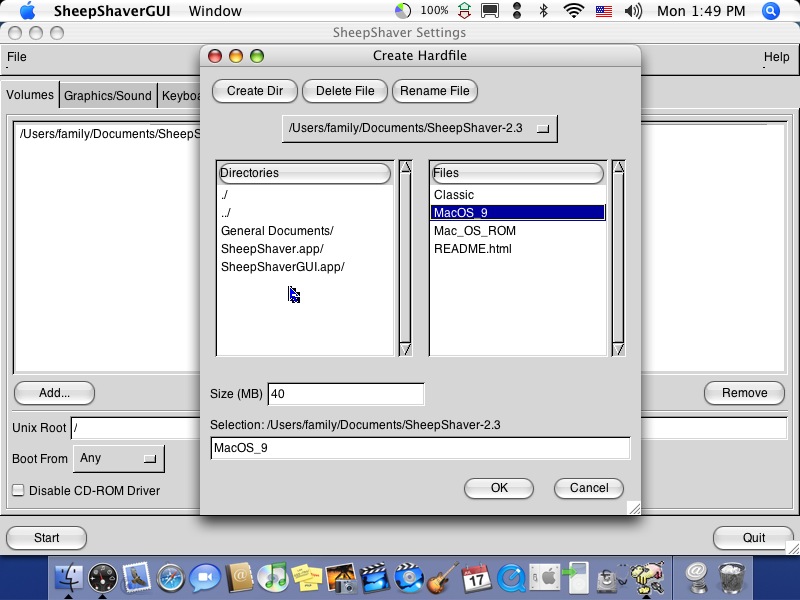800x600 pixels.
Task: Select the SheepShaver.app/ directory
Action: 272,249
